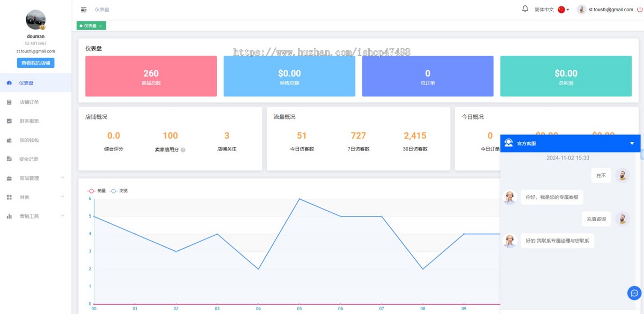Click the blue floating chat bubble button
This screenshot has width=644, height=314.
(x=634, y=293)
